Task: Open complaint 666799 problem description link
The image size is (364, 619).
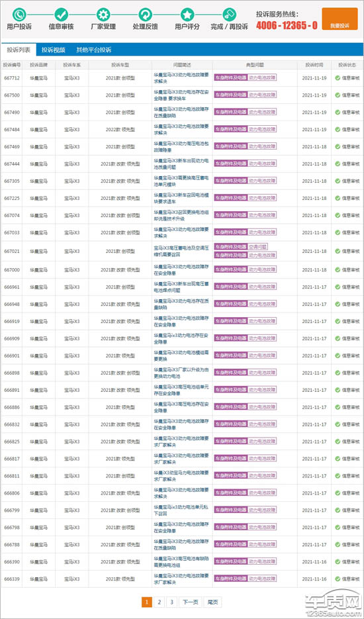Action: pos(181,510)
